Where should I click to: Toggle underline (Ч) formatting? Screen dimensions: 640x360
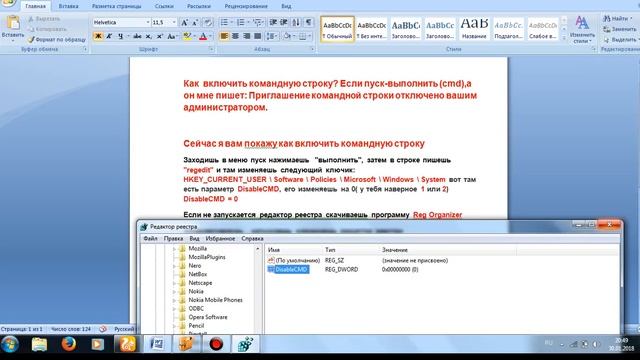pyautogui.click(x=120, y=36)
